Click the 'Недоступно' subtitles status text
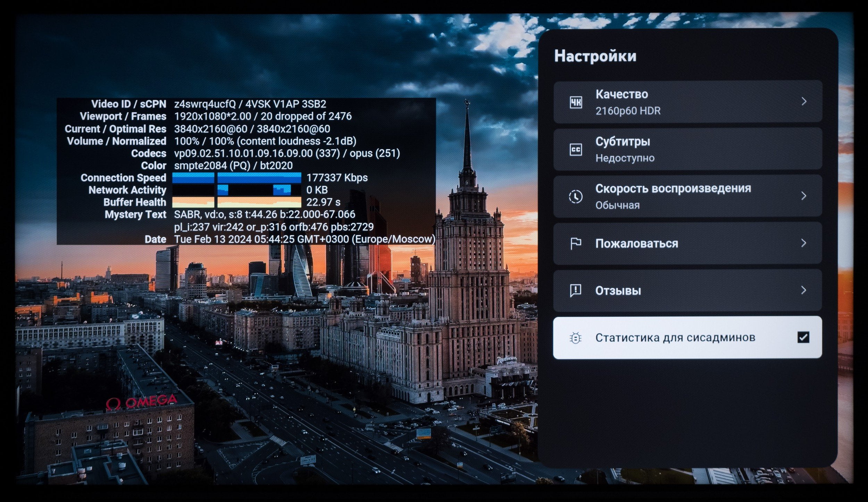Screen dimensions: 868x502 pyautogui.click(x=625, y=158)
